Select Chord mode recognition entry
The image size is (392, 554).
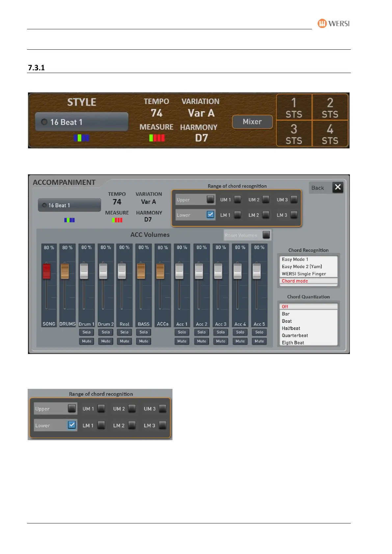pyautogui.click(x=309, y=281)
